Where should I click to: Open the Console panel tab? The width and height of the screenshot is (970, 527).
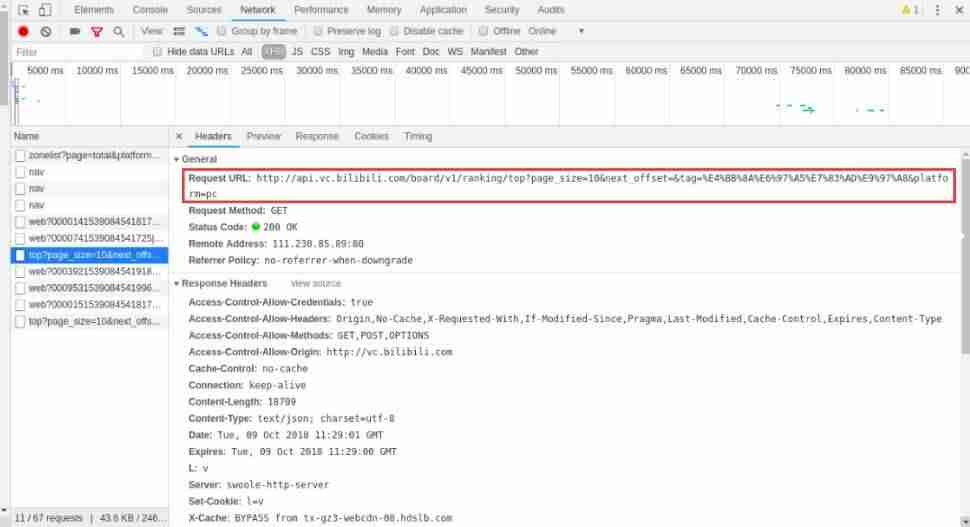click(x=150, y=10)
